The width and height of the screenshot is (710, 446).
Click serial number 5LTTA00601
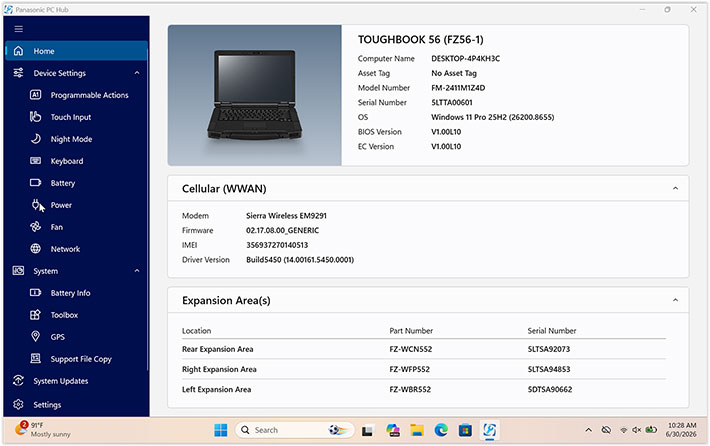451,102
